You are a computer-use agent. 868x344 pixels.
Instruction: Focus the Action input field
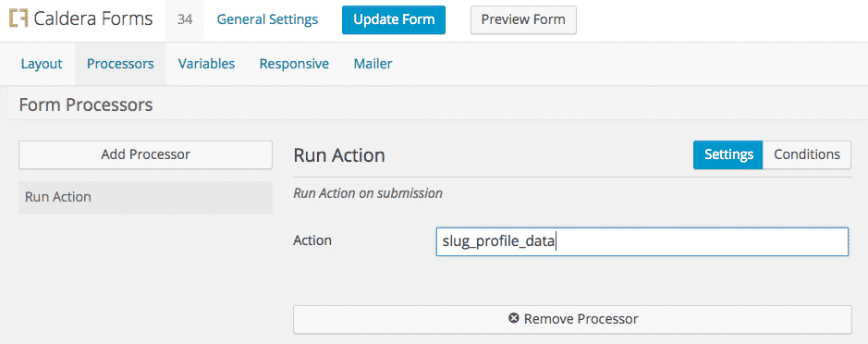(x=642, y=241)
